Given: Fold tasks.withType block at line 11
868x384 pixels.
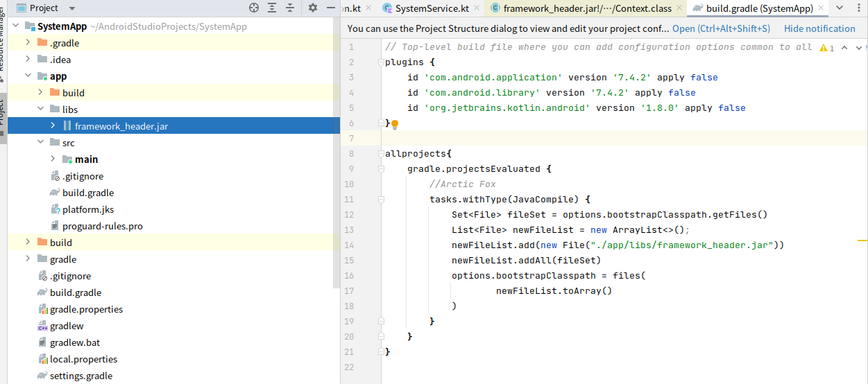Looking at the screenshot, I should [380, 200].
